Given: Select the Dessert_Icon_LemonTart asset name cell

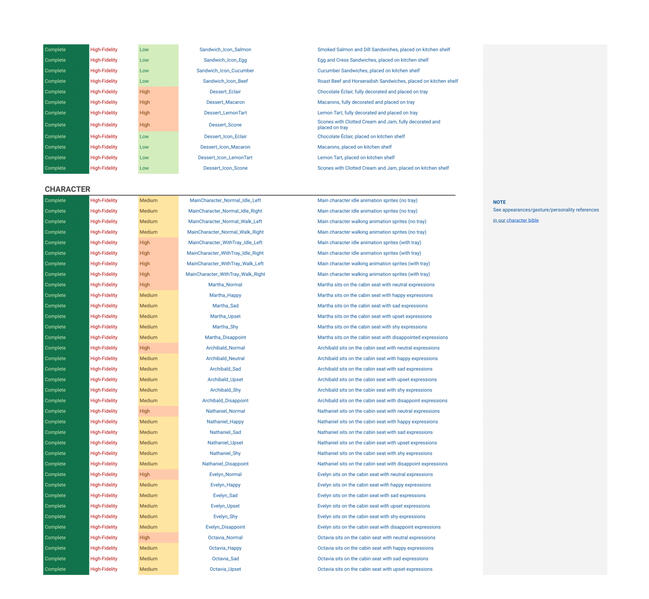Looking at the screenshot, I should tap(225, 158).
